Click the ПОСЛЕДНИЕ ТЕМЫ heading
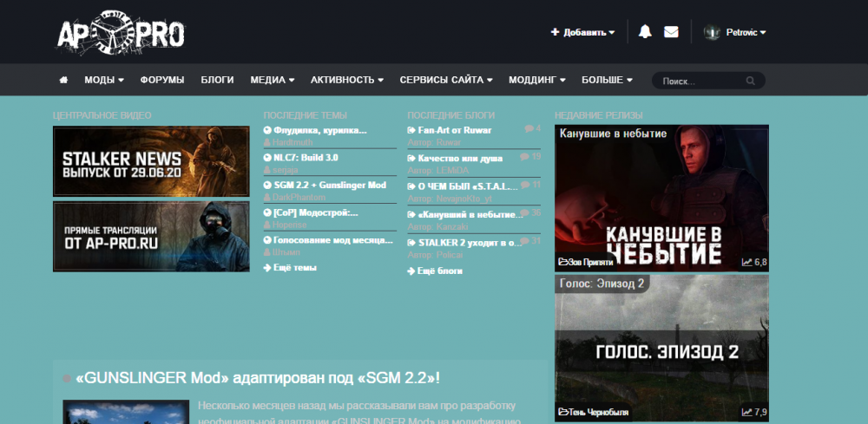868x424 pixels. coord(305,115)
